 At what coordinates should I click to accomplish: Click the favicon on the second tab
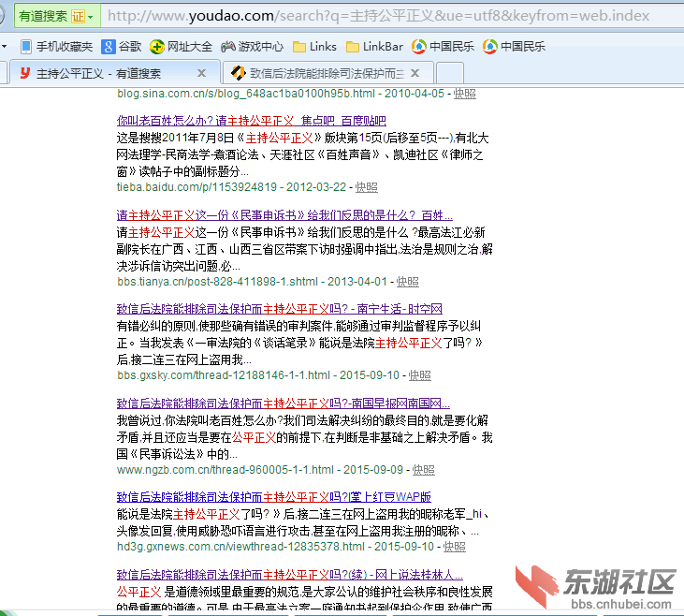(x=239, y=73)
